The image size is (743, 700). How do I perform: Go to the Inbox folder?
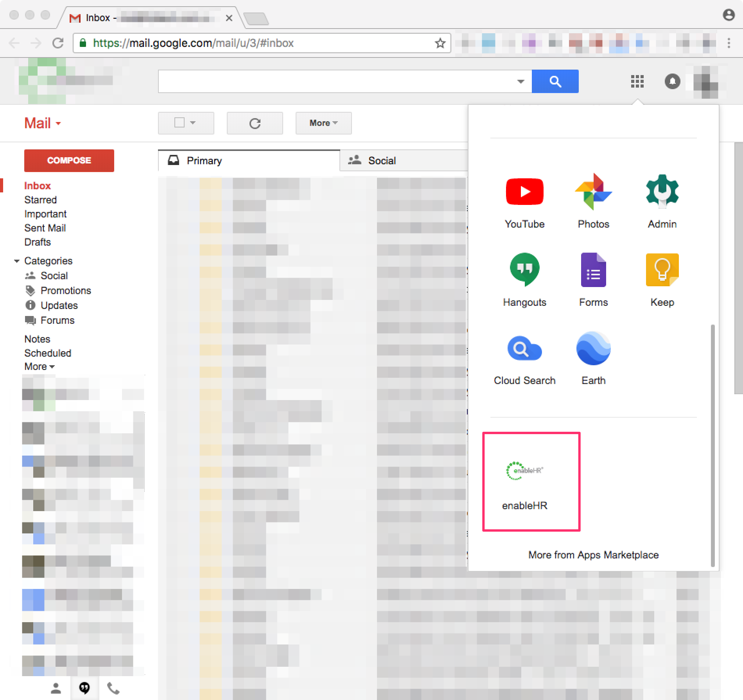(38, 186)
